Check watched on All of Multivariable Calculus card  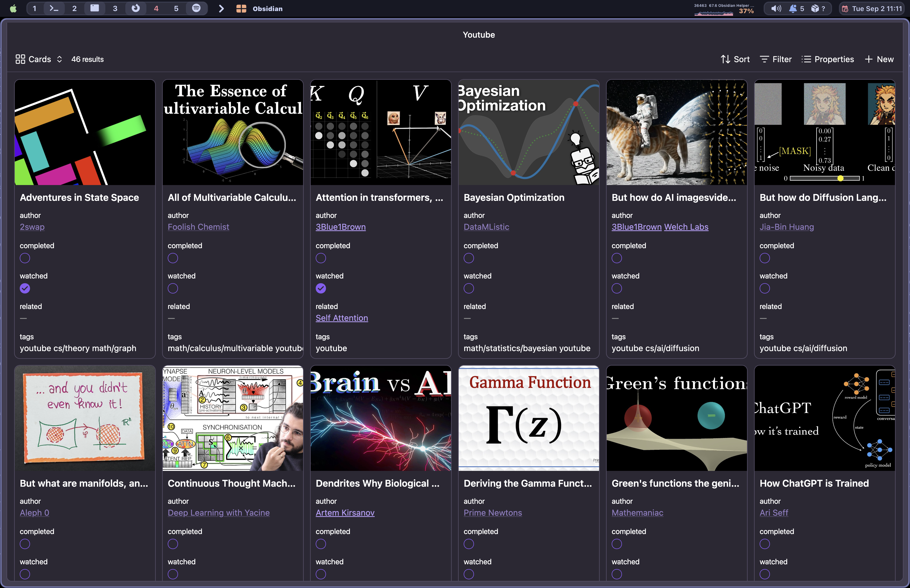point(173,289)
